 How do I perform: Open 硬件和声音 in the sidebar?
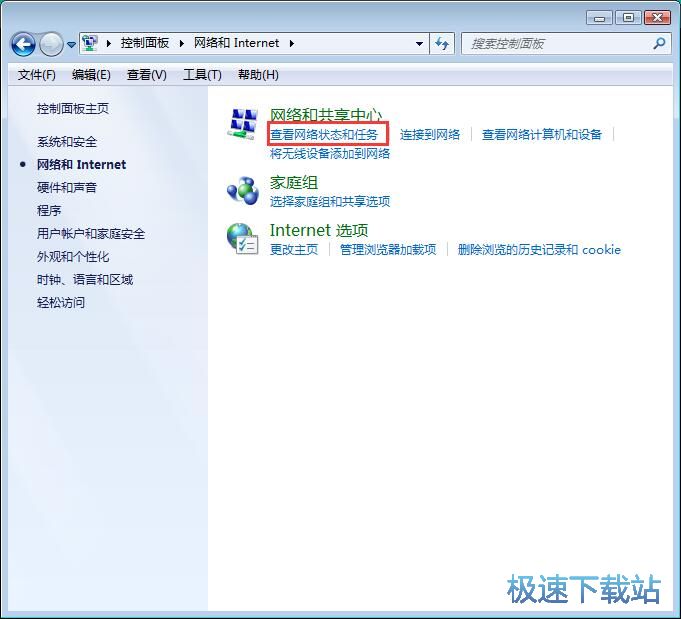point(67,188)
